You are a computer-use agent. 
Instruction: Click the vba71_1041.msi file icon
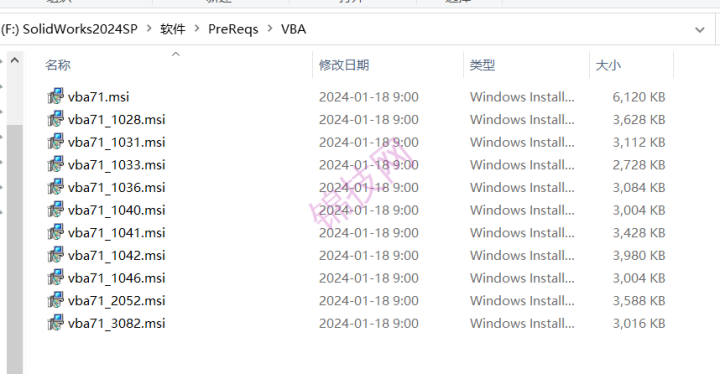pos(56,232)
